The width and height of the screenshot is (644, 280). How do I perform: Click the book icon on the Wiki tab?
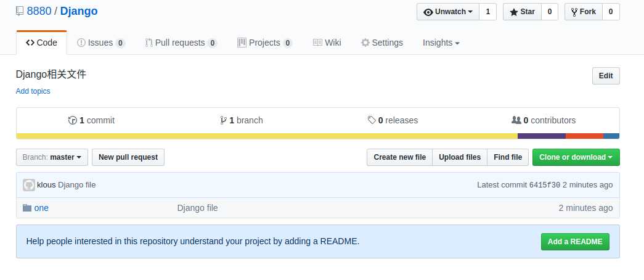(317, 43)
